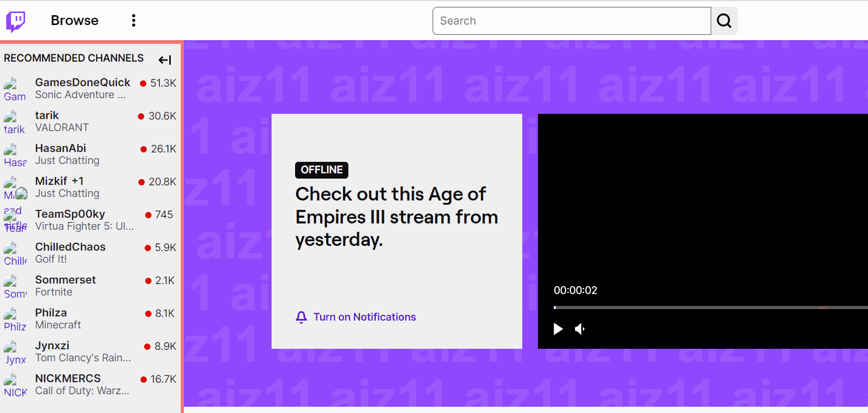Open ChilledChaos channel name
This screenshot has width=868, height=413.
71,247
